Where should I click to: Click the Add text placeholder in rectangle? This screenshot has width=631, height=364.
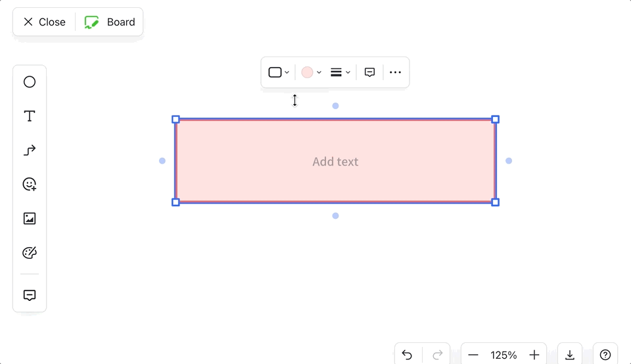(335, 162)
